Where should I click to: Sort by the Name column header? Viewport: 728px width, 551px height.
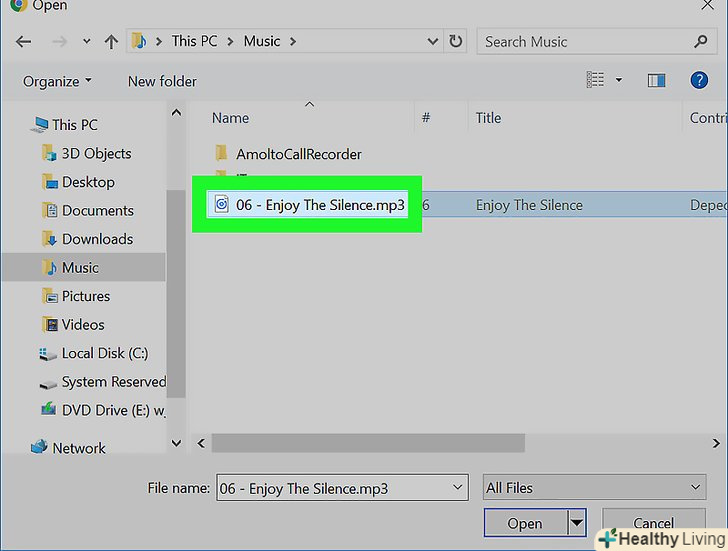pos(230,118)
